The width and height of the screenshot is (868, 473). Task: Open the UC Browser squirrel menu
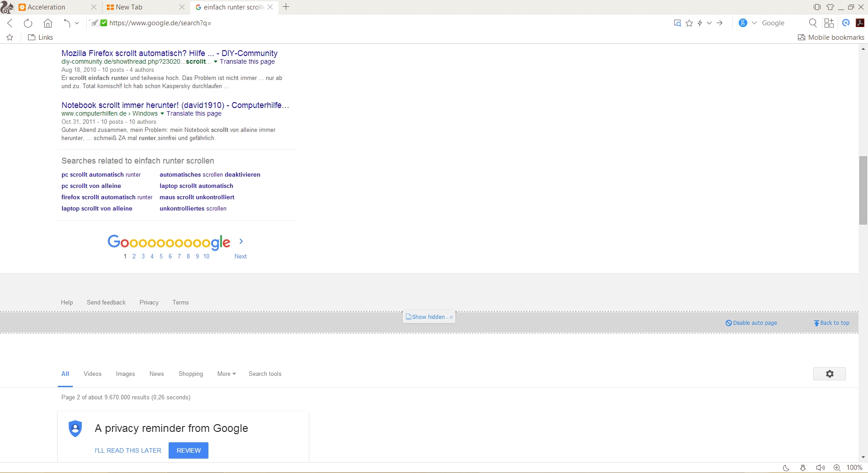click(x=7, y=7)
